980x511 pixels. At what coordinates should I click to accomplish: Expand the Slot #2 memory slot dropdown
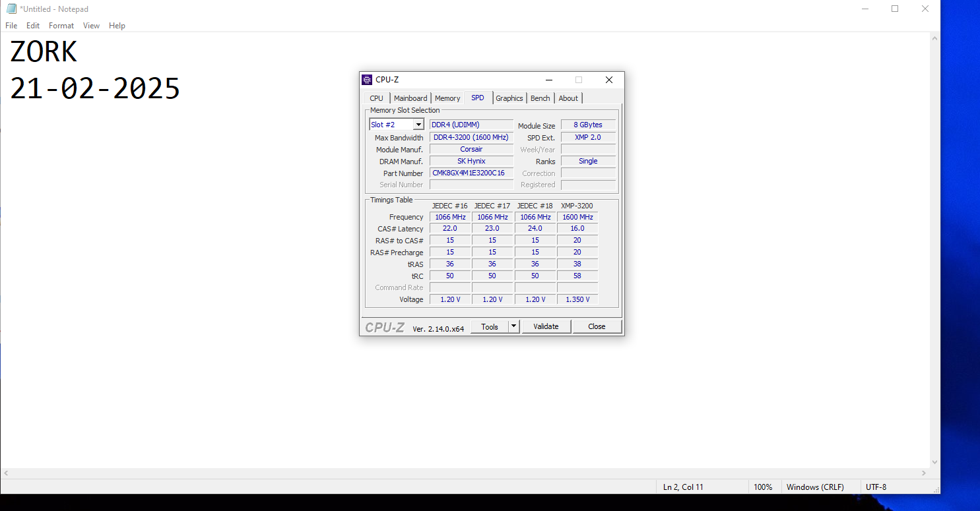click(x=418, y=125)
